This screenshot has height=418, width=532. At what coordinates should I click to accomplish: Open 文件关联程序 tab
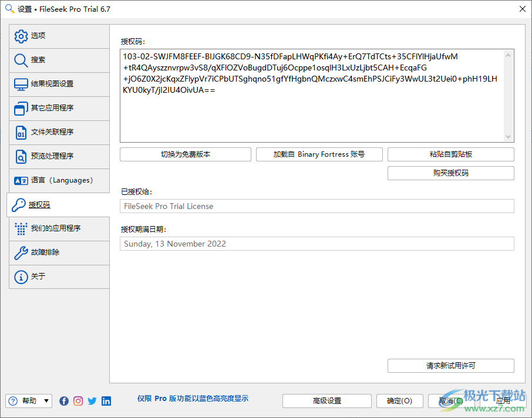point(59,132)
